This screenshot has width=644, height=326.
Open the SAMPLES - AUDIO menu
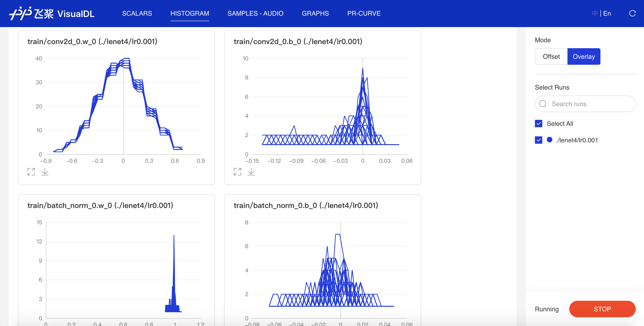pos(255,14)
